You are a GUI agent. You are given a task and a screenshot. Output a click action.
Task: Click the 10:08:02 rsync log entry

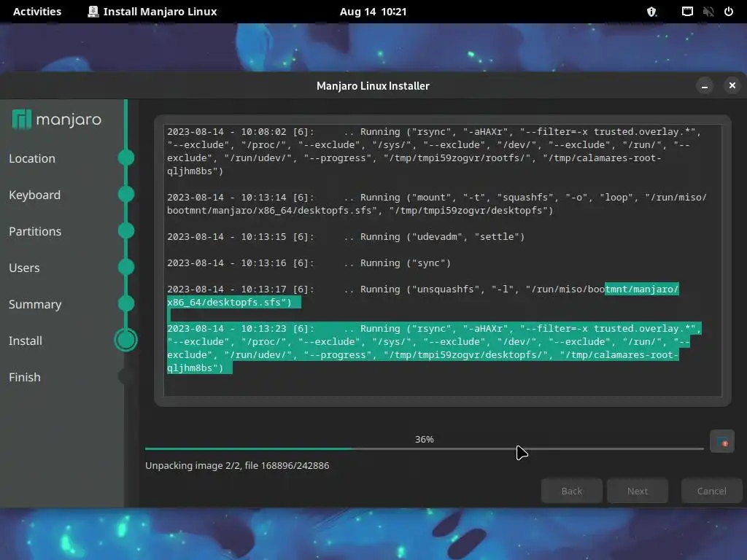point(434,151)
